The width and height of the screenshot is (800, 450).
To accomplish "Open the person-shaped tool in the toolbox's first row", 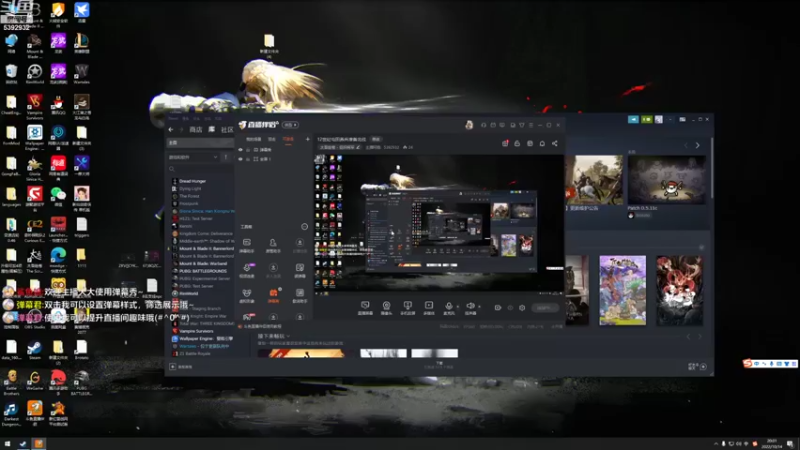I will click(273, 244).
